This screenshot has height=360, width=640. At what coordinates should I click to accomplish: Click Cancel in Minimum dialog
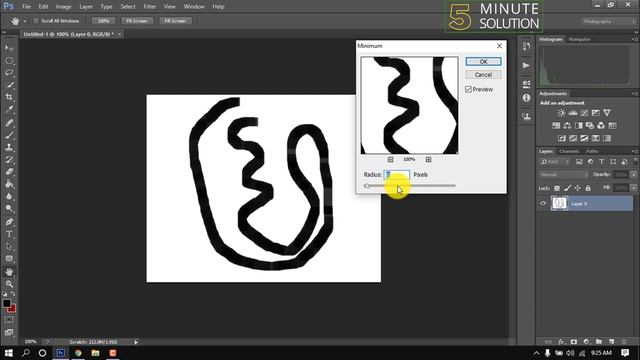pyautogui.click(x=483, y=75)
